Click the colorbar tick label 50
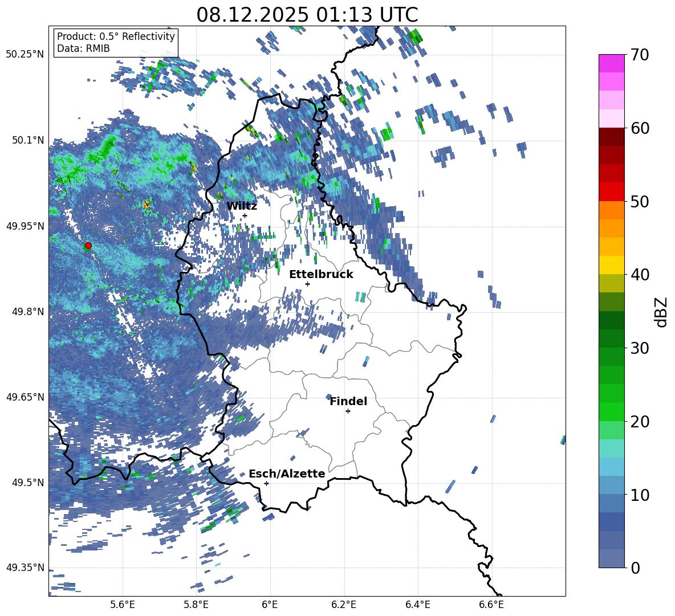The width and height of the screenshot is (675, 616). pos(640,202)
